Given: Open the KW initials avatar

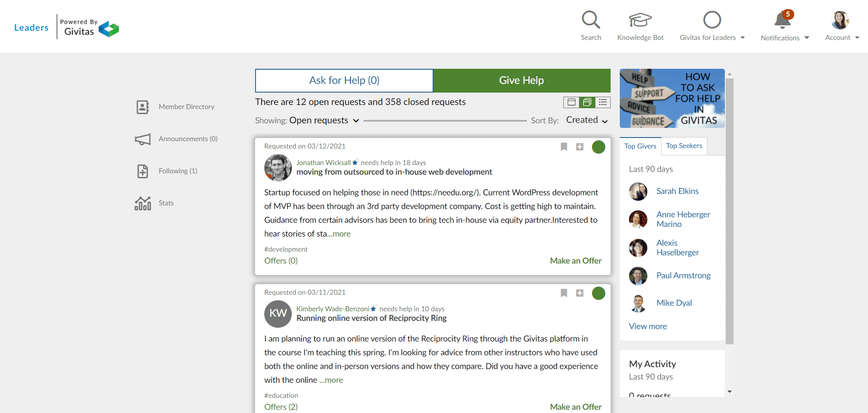Looking at the screenshot, I should click(278, 314).
